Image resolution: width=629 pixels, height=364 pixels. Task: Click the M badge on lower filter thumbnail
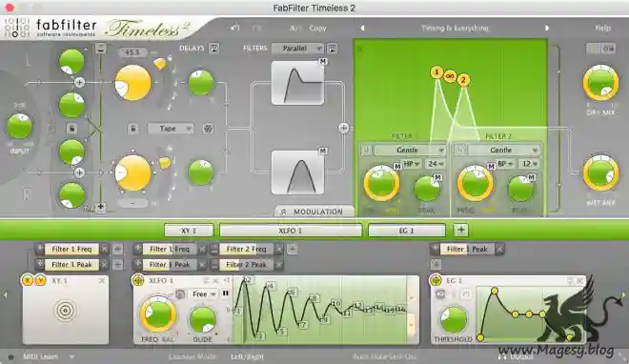[322, 152]
